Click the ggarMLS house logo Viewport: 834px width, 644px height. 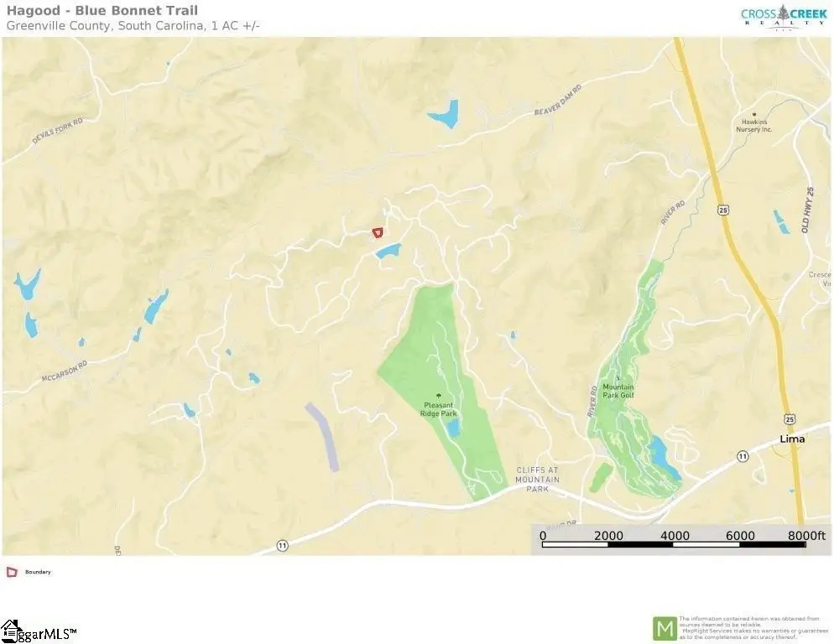click(x=10, y=631)
